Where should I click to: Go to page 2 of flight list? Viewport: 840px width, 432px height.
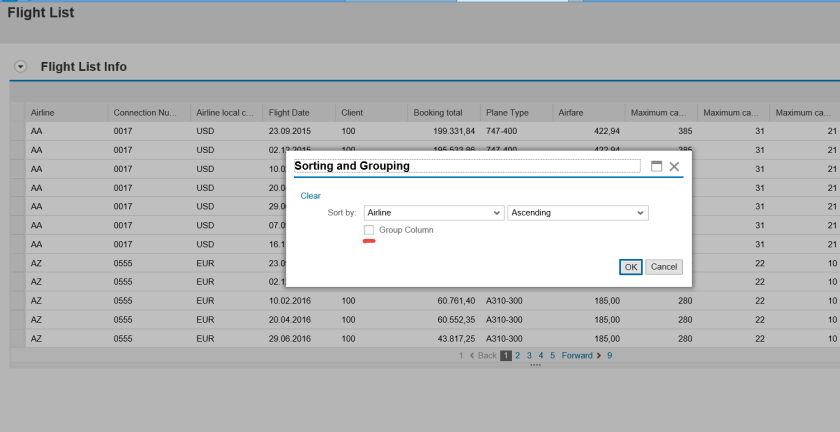517,355
